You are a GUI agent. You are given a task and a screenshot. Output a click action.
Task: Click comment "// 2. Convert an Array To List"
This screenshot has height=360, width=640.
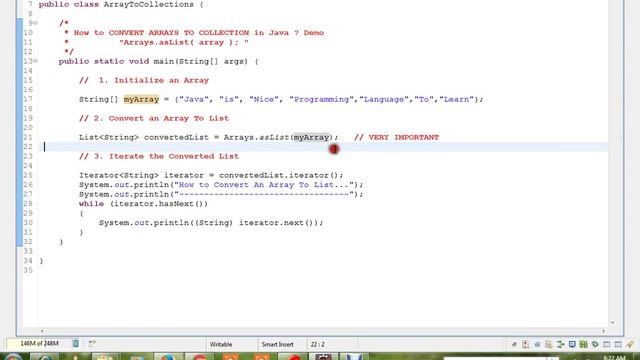coord(154,118)
